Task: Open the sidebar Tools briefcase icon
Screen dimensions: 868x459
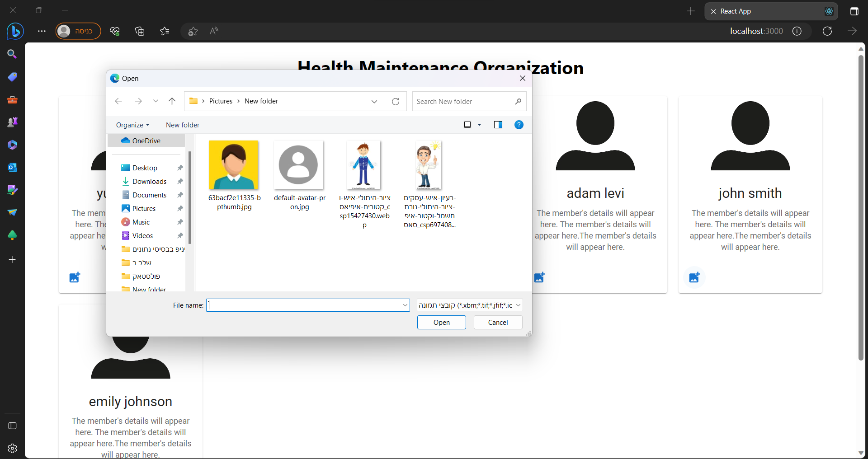Action: pyautogui.click(x=12, y=99)
